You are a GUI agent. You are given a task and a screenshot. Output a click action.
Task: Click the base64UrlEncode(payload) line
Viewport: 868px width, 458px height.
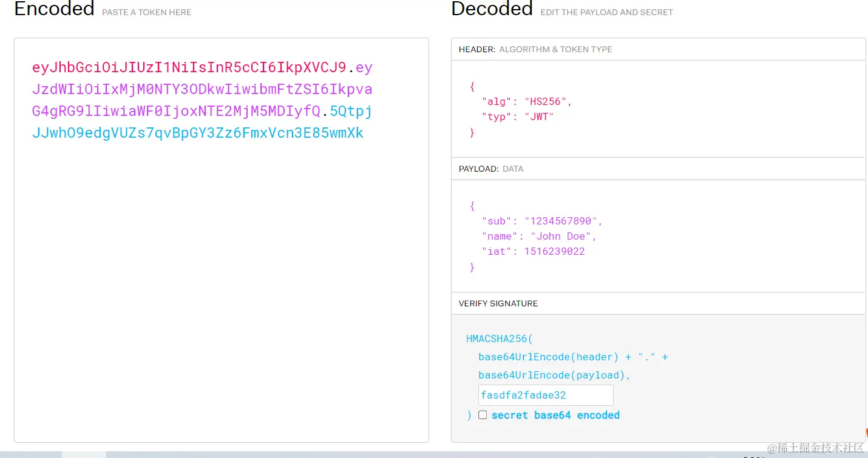tap(554, 375)
